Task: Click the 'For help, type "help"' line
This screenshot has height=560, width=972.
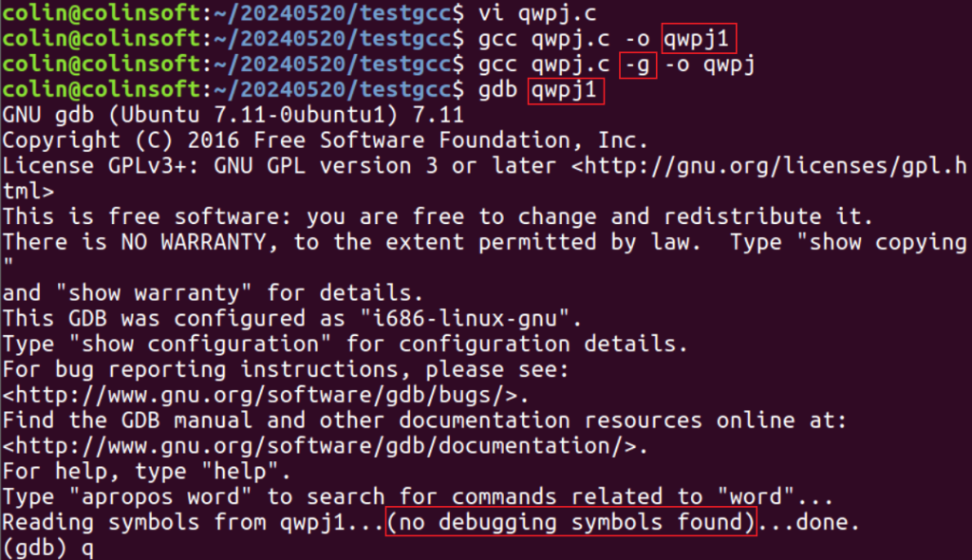Action: (146, 472)
